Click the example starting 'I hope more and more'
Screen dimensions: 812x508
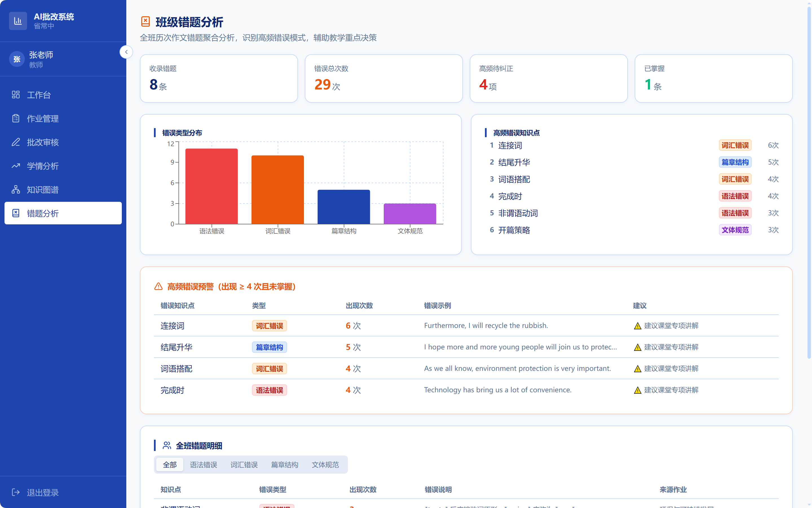(520, 347)
